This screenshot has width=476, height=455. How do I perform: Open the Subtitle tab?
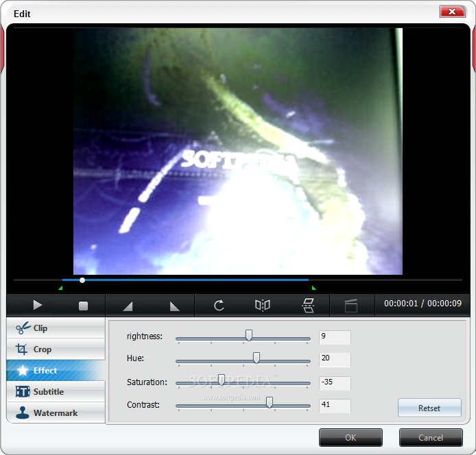tap(56, 391)
